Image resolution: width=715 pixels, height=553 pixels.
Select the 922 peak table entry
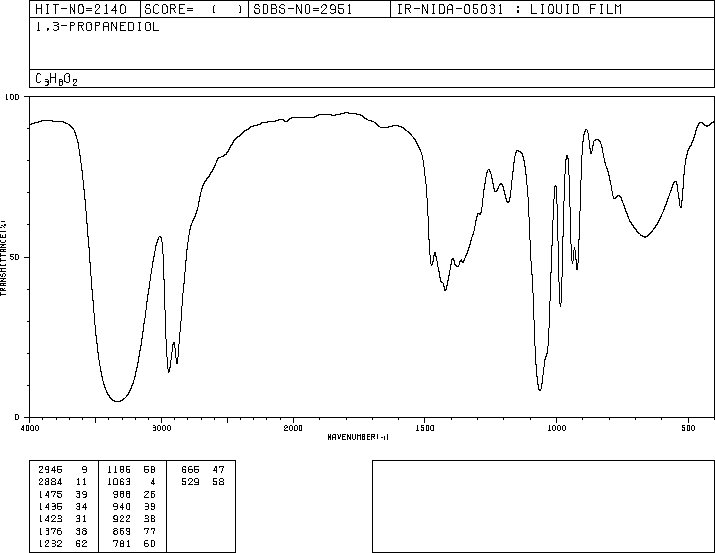(x=134, y=519)
